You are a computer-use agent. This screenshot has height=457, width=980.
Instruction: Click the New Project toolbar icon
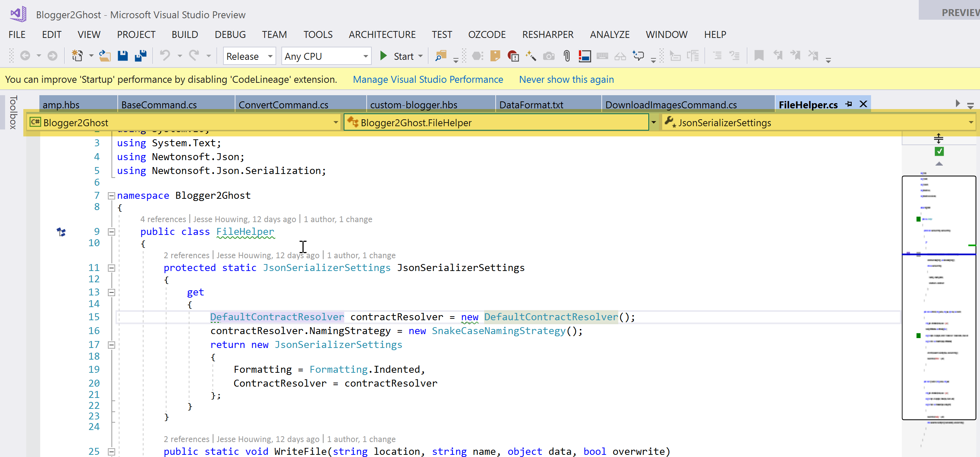pyautogui.click(x=77, y=56)
